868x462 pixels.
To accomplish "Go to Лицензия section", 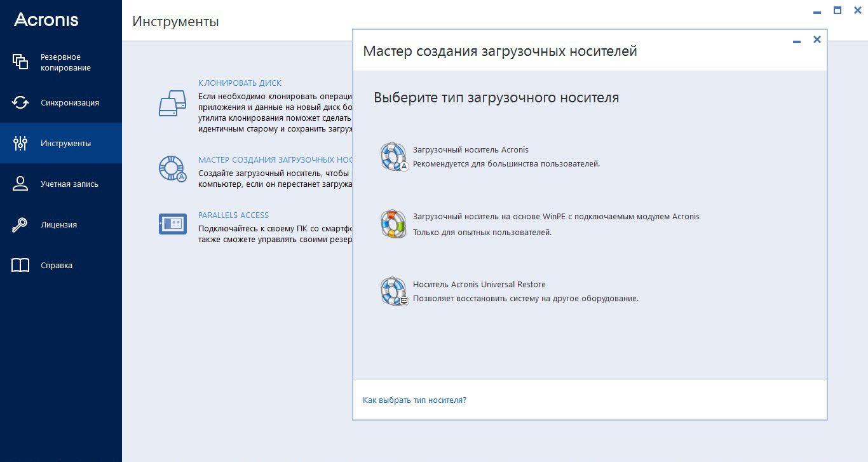I will 61,224.
